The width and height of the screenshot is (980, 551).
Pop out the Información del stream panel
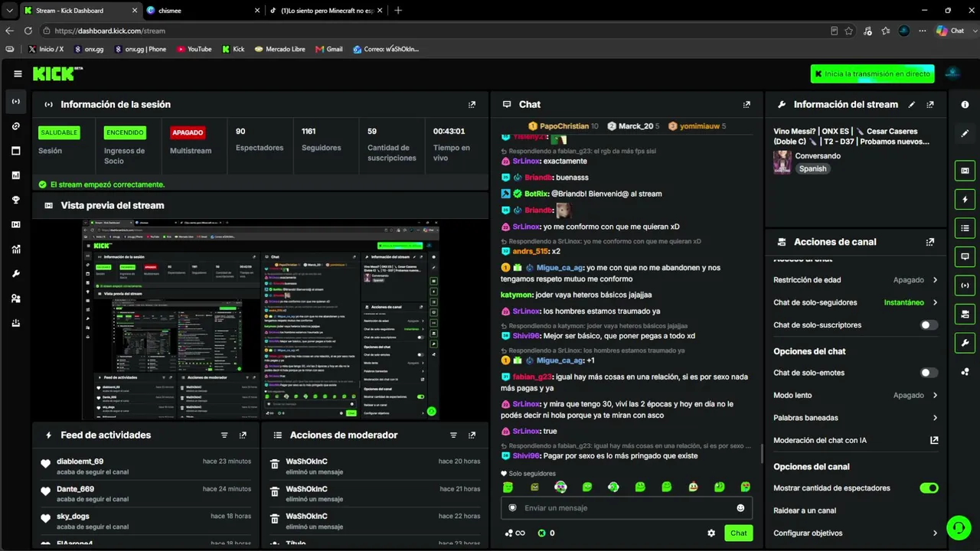coord(930,105)
